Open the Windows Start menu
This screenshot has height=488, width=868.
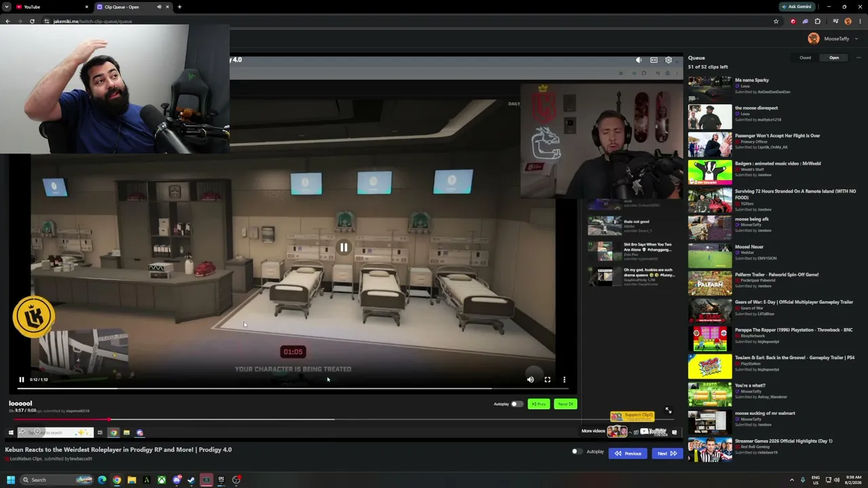click(x=10, y=480)
